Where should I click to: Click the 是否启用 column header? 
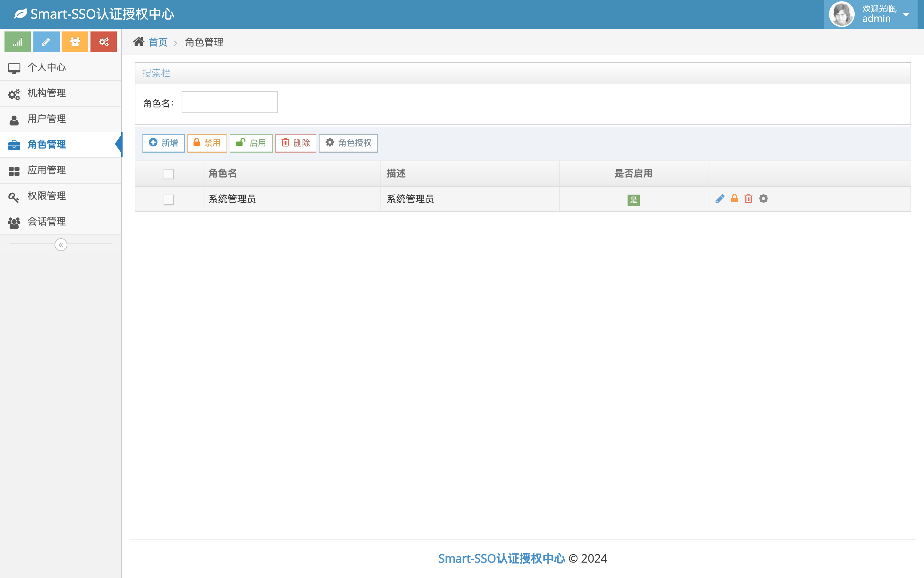(x=633, y=173)
